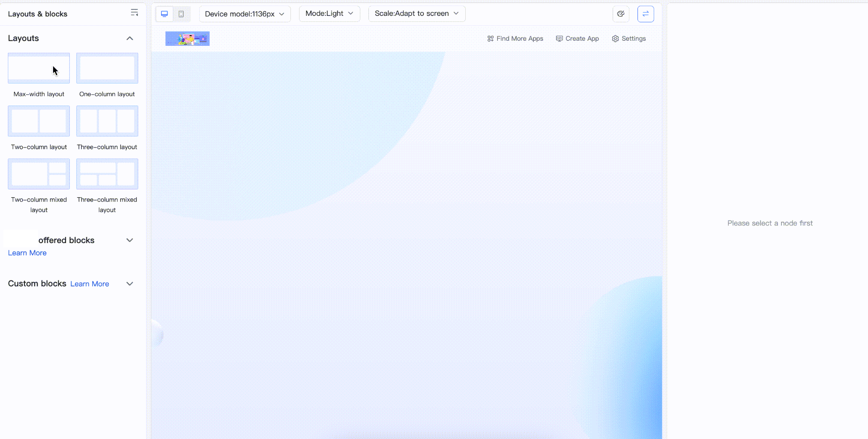Switch to desktop device preview icon
868x439 pixels.
(165, 14)
